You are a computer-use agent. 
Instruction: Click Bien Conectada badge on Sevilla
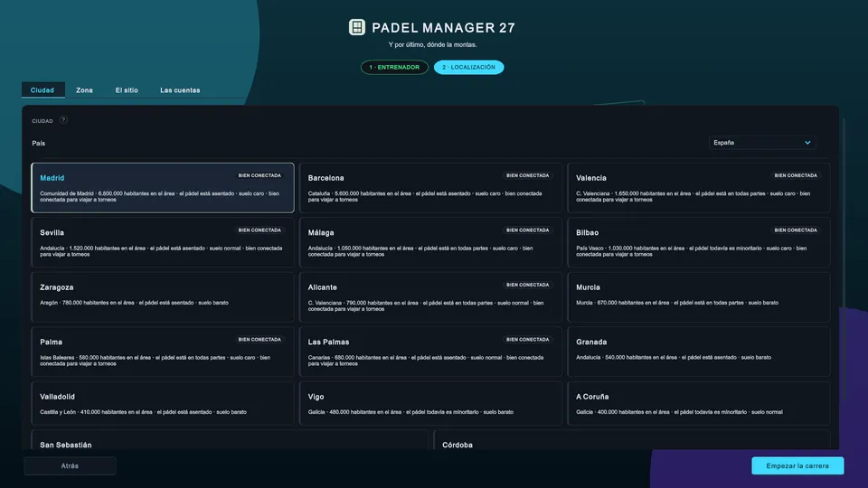pos(259,230)
